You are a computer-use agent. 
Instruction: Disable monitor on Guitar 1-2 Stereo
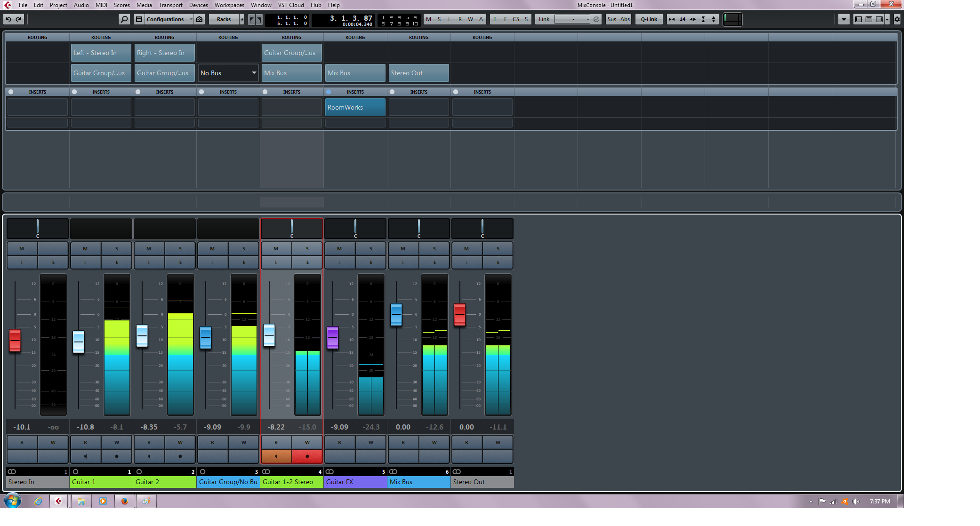coord(276,456)
